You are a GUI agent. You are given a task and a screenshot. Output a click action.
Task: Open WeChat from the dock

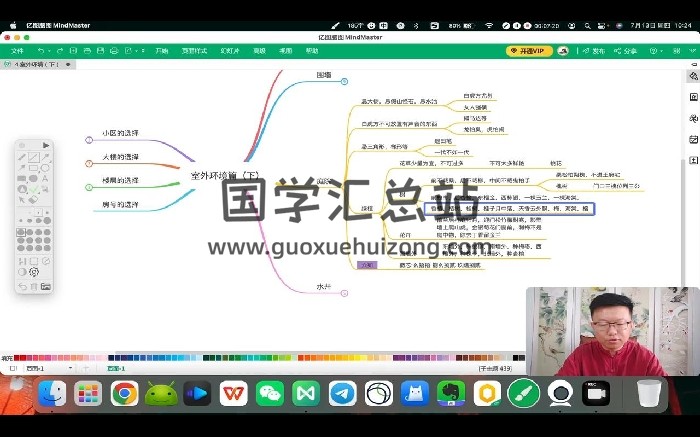[x=270, y=394]
